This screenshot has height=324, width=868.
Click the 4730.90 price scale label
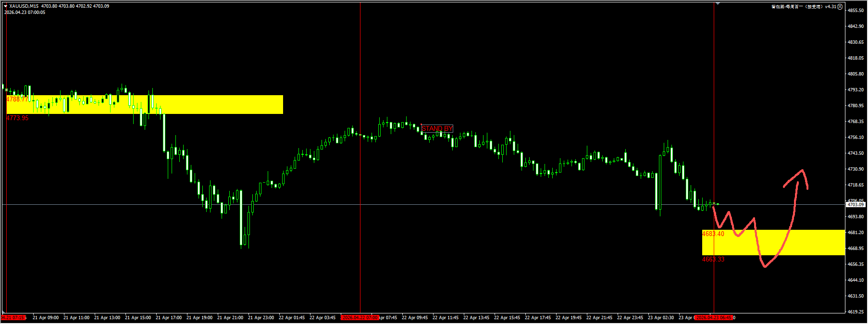pos(856,169)
